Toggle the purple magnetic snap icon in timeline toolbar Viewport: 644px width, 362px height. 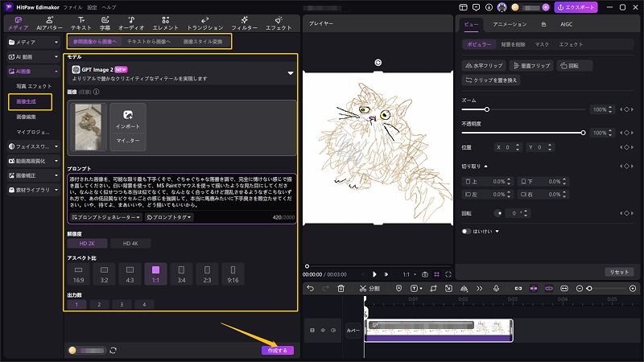tap(534, 289)
